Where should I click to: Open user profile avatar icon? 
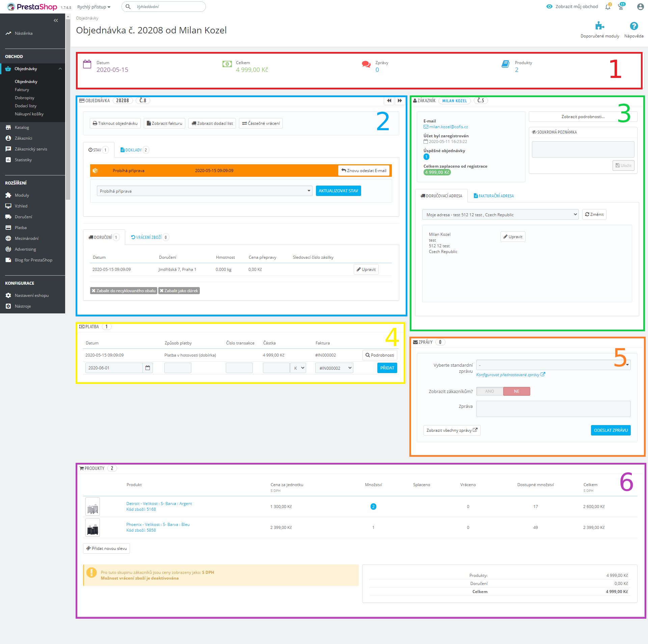[640, 7]
